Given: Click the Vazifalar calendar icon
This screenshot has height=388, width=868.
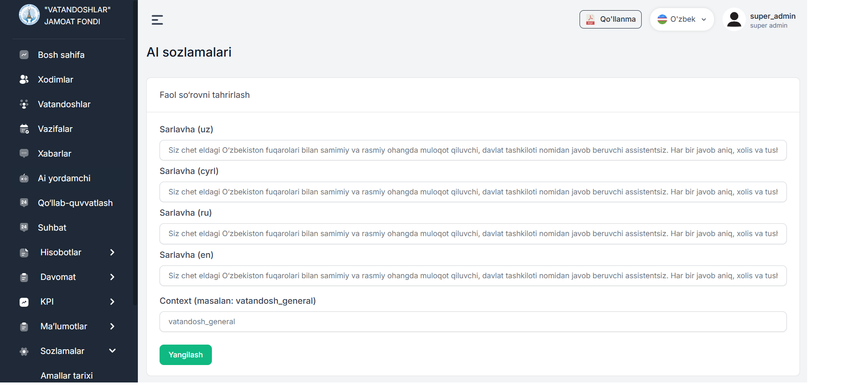Looking at the screenshot, I should [x=24, y=129].
